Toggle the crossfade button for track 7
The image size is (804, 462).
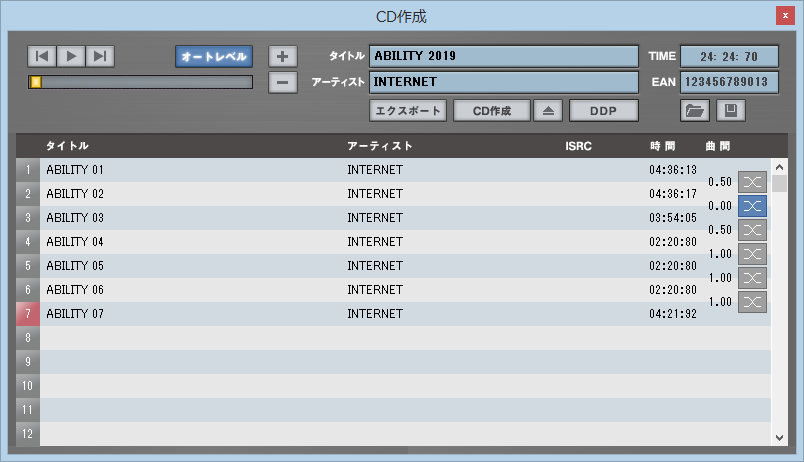pos(752,302)
